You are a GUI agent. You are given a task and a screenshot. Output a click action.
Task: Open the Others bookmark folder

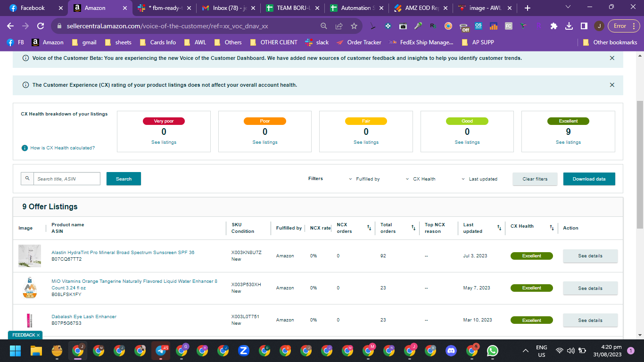click(x=227, y=42)
